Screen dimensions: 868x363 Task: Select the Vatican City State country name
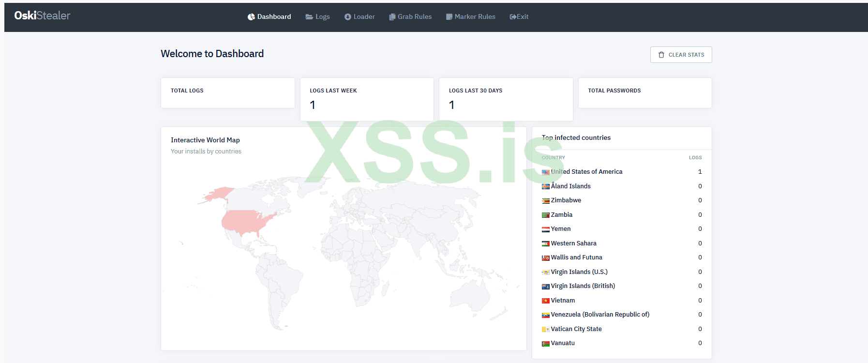pos(577,329)
